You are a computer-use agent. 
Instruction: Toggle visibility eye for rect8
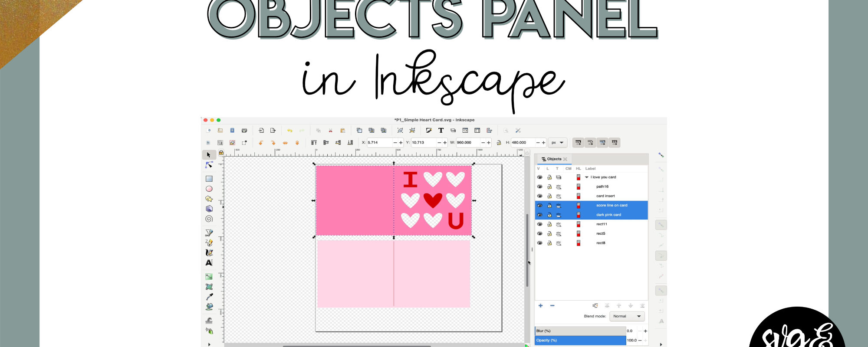click(x=539, y=243)
